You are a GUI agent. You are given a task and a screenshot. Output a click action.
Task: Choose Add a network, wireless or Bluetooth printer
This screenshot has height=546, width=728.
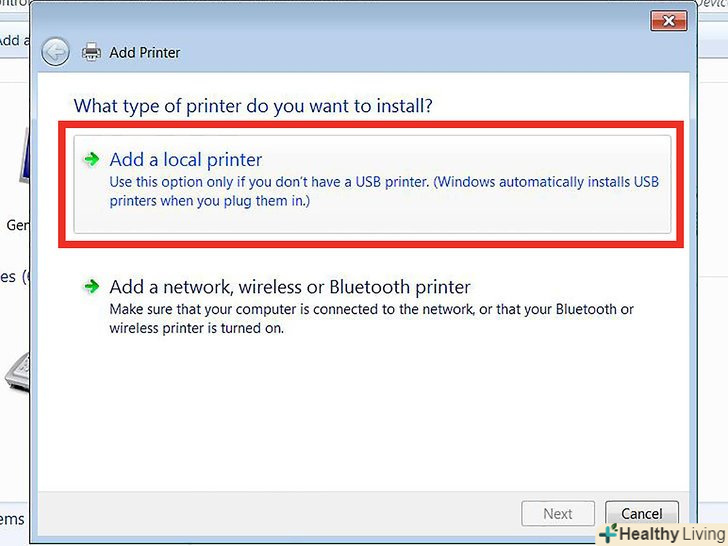pos(290,287)
